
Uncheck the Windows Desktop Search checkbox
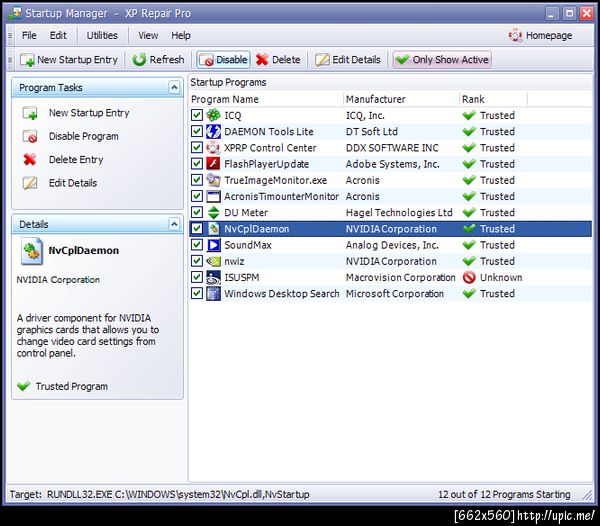point(197,294)
